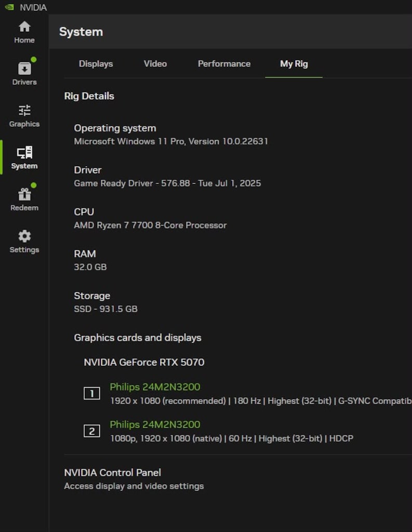The width and height of the screenshot is (412, 532).
Task: Select the My Rig tab
Action: pyautogui.click(x=294, y=64)
